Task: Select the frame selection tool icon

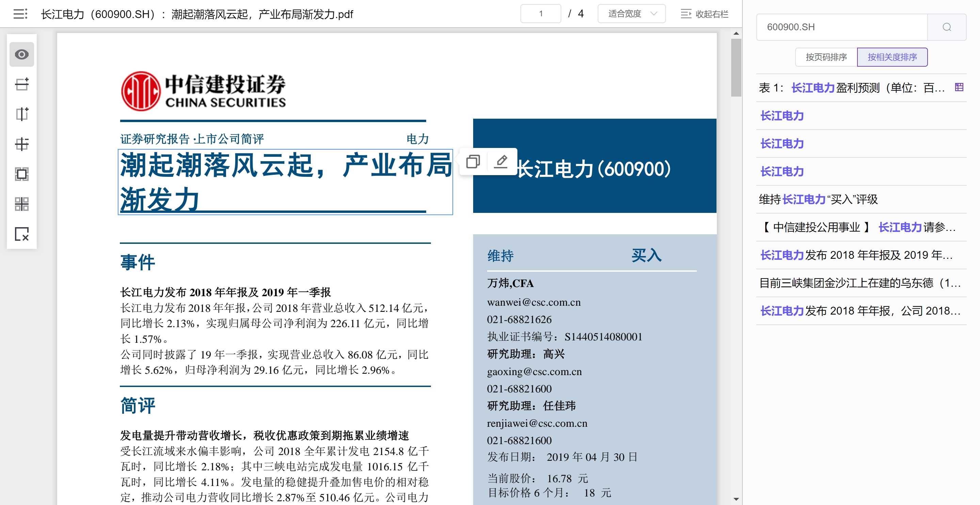Action: tap(22, 174)
